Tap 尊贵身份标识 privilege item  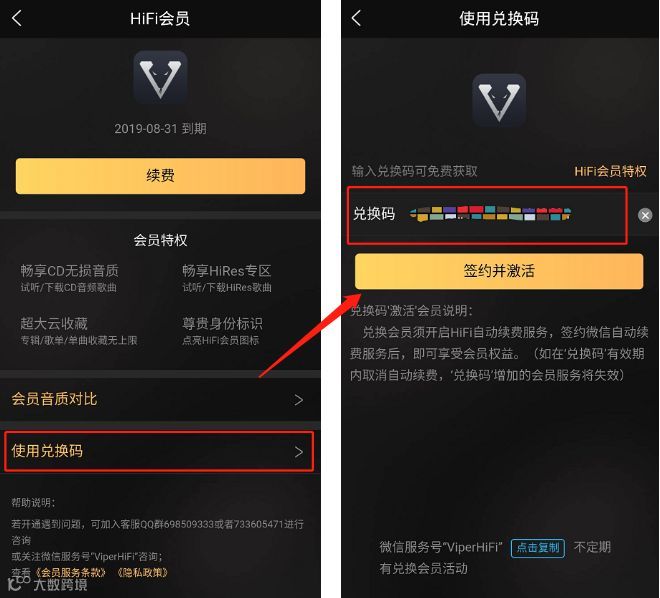[222, 330]
